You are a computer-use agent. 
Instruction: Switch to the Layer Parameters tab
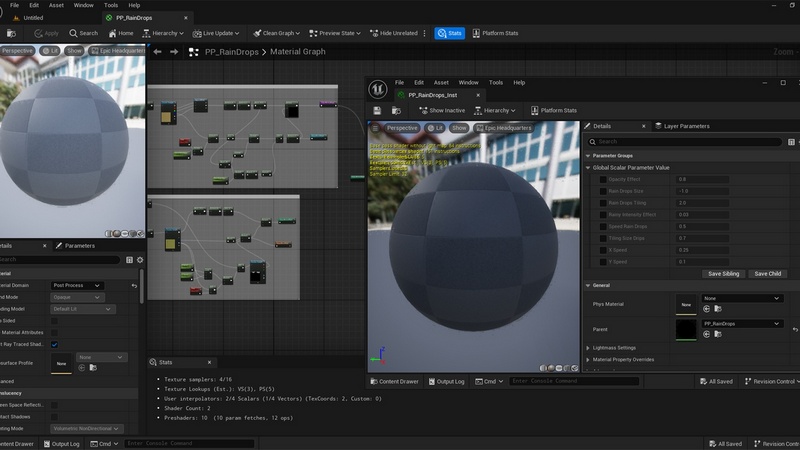686,126
